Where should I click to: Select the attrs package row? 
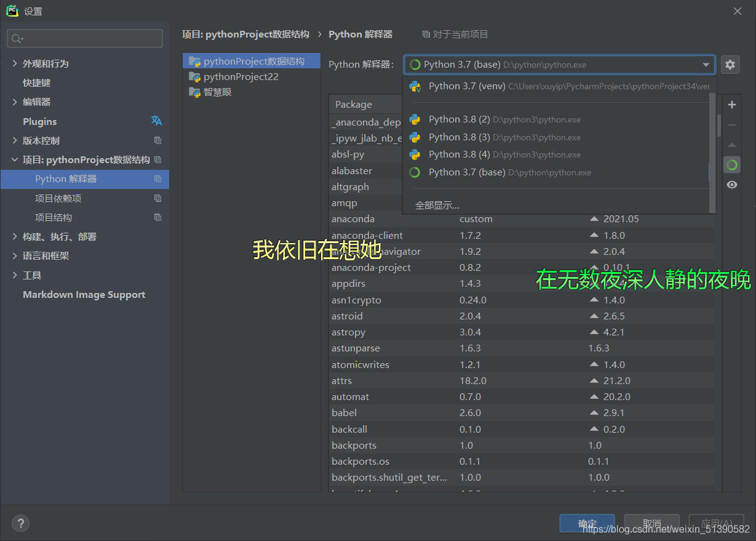tap(522, 380)
